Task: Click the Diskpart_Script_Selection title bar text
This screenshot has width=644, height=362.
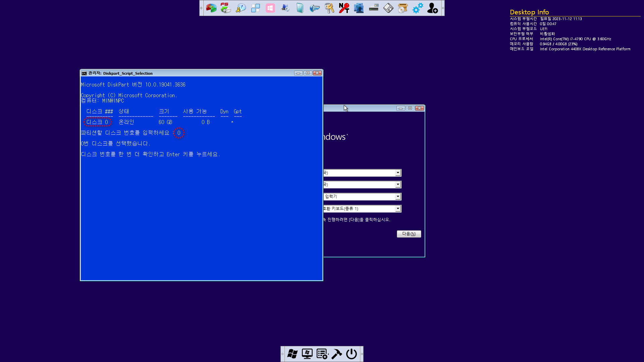Action: 128,73
